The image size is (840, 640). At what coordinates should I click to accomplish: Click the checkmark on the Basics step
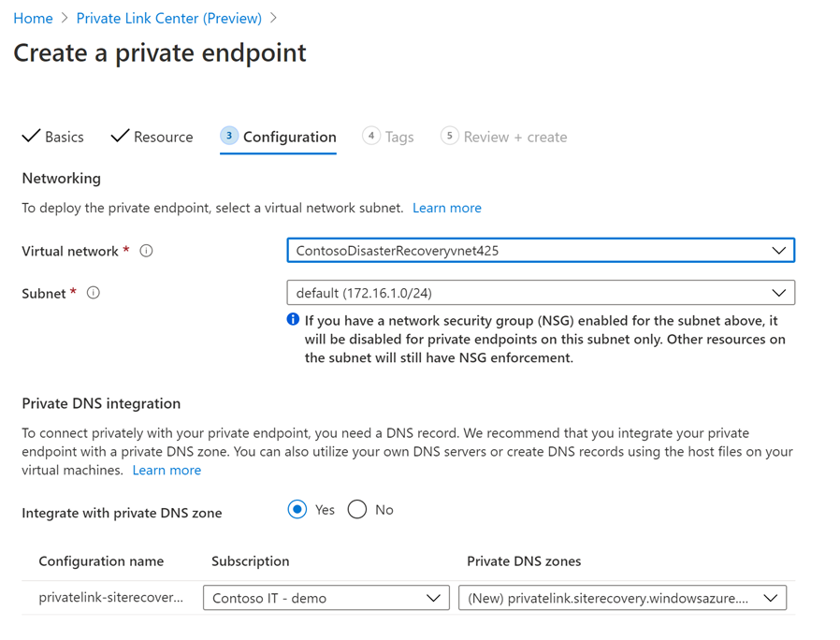tap(28, 136)
